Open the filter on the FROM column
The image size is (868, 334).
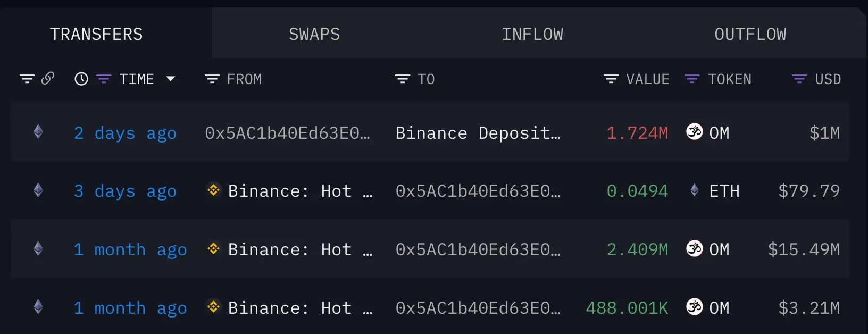tap(212, 79)
